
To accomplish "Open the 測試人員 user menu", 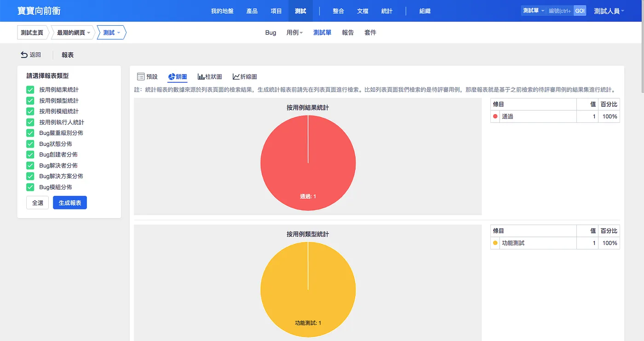I will click(609, 11).
